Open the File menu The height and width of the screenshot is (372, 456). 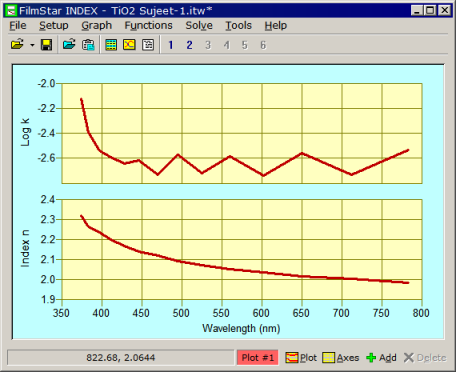[x=18, y=26]
